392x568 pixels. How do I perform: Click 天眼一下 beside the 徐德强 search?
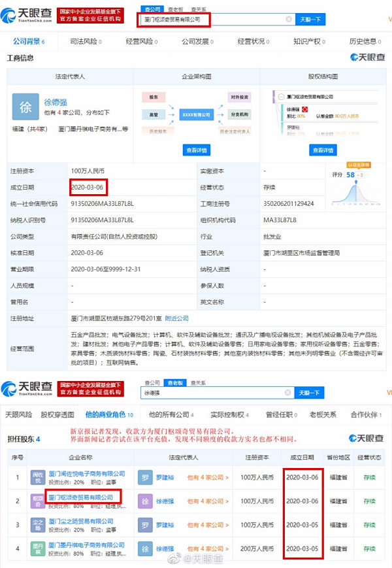pos(309,393)
